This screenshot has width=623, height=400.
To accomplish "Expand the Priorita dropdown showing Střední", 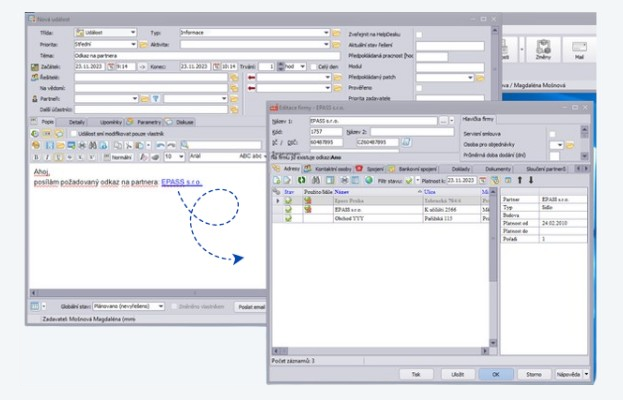I will [x=135, y=44].
